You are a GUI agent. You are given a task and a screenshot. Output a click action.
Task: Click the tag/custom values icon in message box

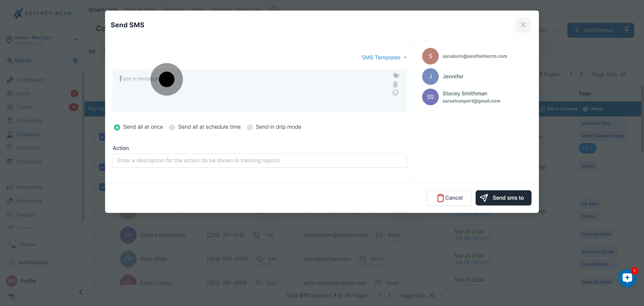tap(396, 76)
